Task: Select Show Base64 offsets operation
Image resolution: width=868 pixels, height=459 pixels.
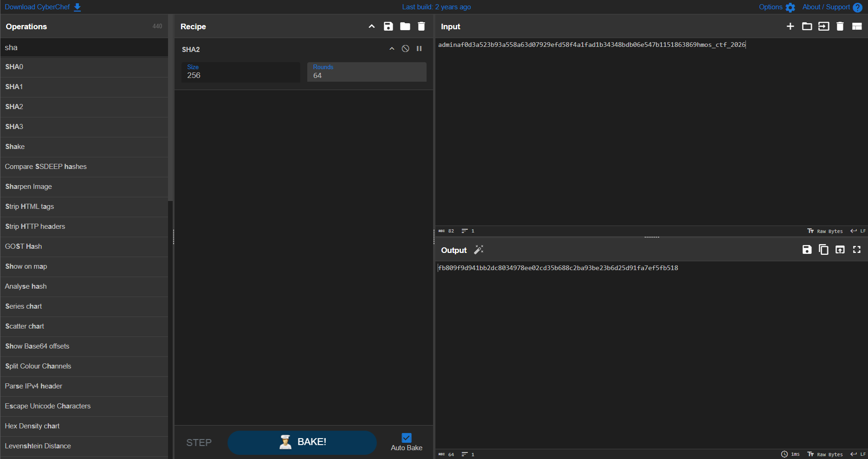Action: tap(84, 346)
